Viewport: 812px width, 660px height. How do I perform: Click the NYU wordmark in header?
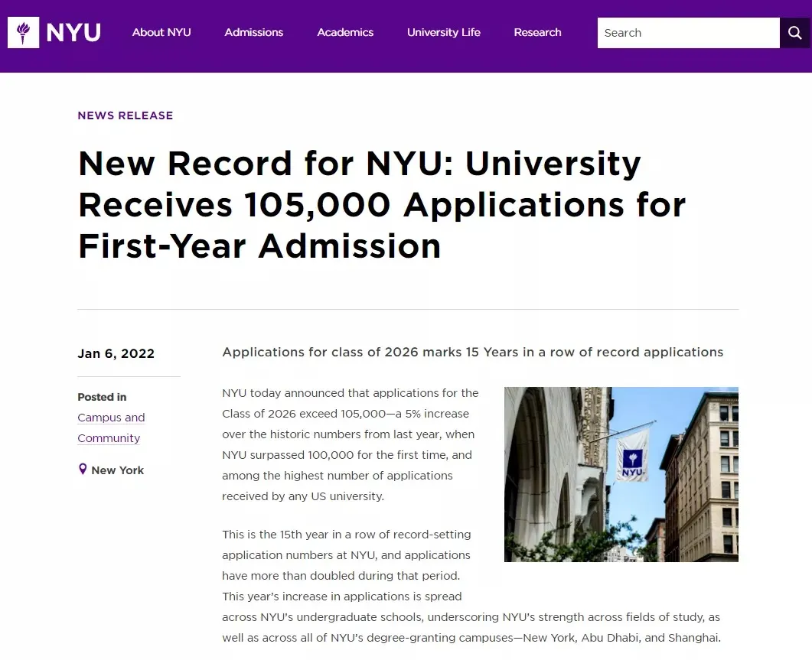click(73, 33)
